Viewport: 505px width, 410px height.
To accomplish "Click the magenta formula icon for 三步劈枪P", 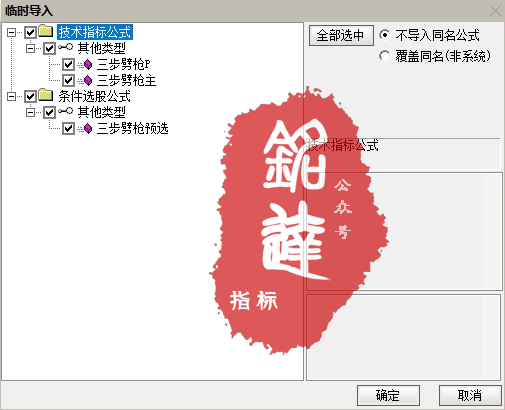I will (x=88, y=64).
